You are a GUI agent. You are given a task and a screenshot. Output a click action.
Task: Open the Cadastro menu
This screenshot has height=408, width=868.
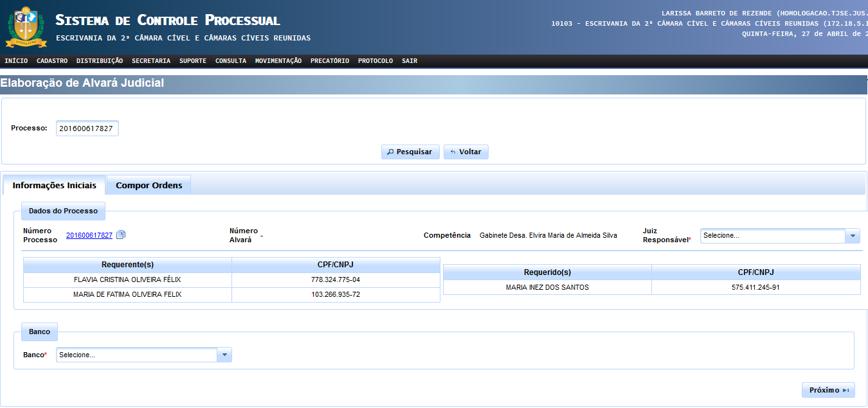[x=52, y=61]
